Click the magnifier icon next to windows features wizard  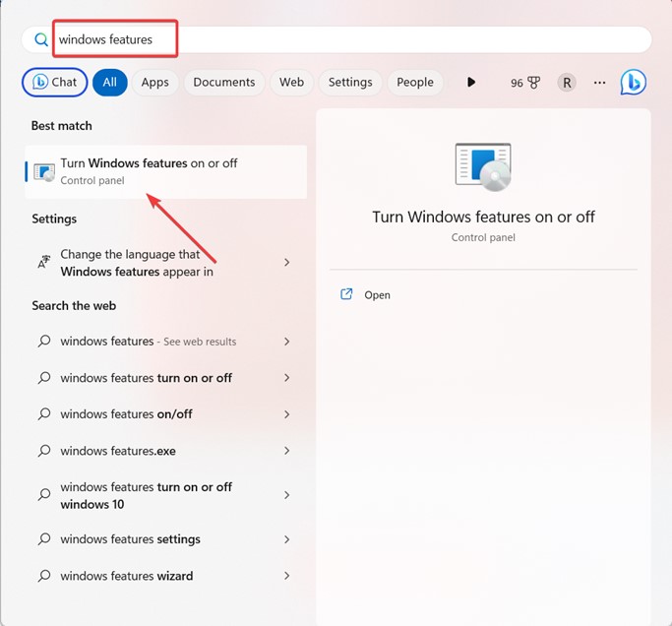click(x=44, y=576)
